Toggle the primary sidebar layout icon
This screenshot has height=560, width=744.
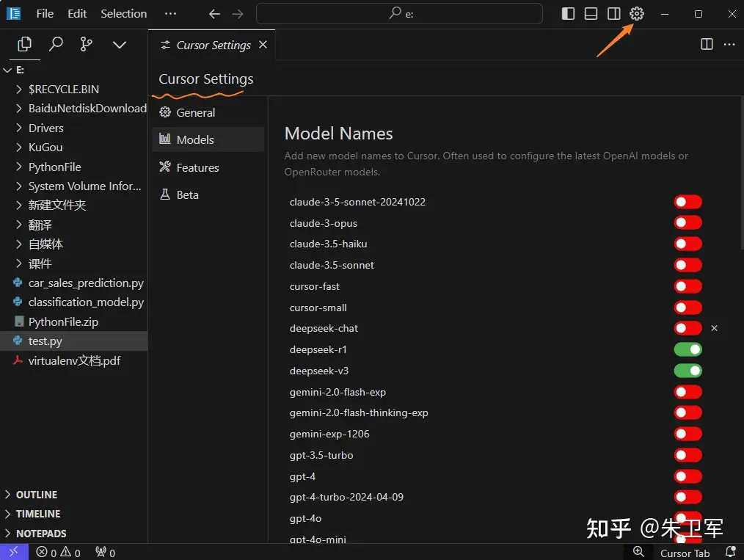pos(568,14)
